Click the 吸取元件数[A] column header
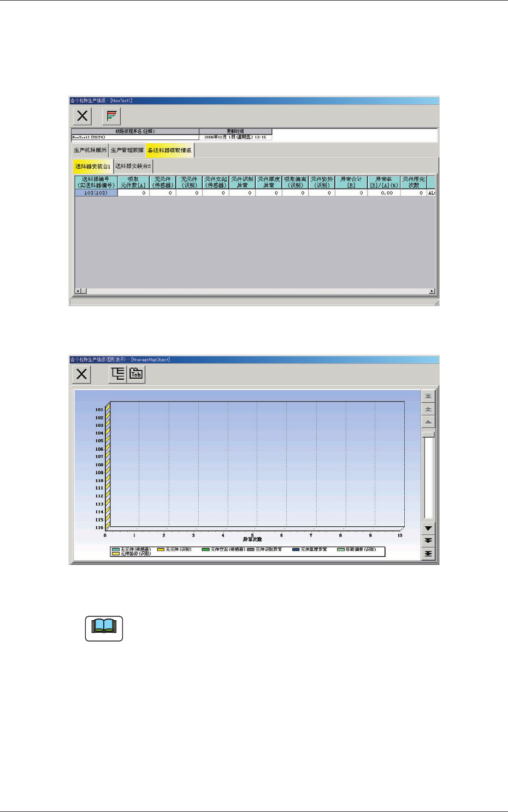The height and width of the screenshot is (812, 508). click(133, 183)
